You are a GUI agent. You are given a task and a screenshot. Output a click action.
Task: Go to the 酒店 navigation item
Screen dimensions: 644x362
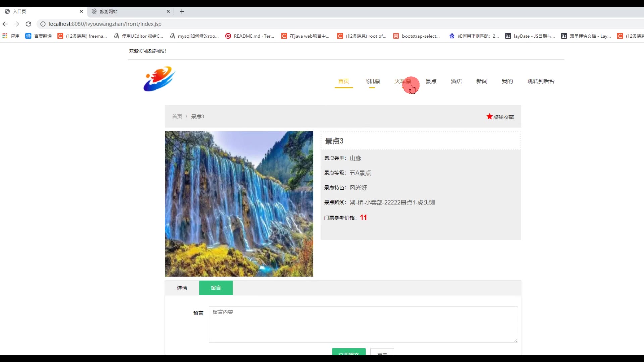(x=456, y=81)
